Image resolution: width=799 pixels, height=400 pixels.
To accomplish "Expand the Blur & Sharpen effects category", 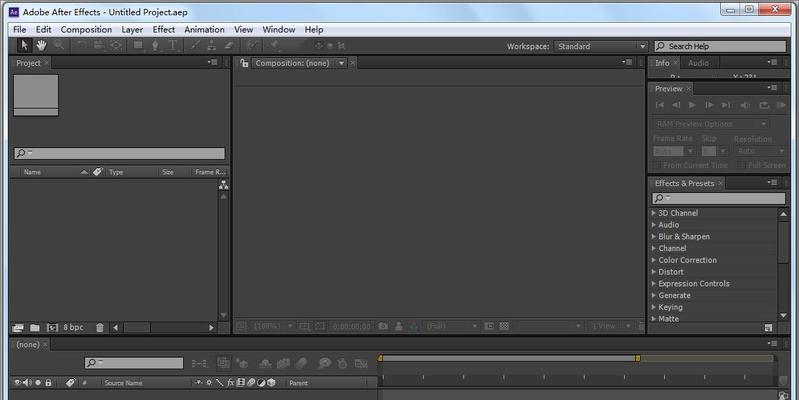I will (x=654, y=236).
